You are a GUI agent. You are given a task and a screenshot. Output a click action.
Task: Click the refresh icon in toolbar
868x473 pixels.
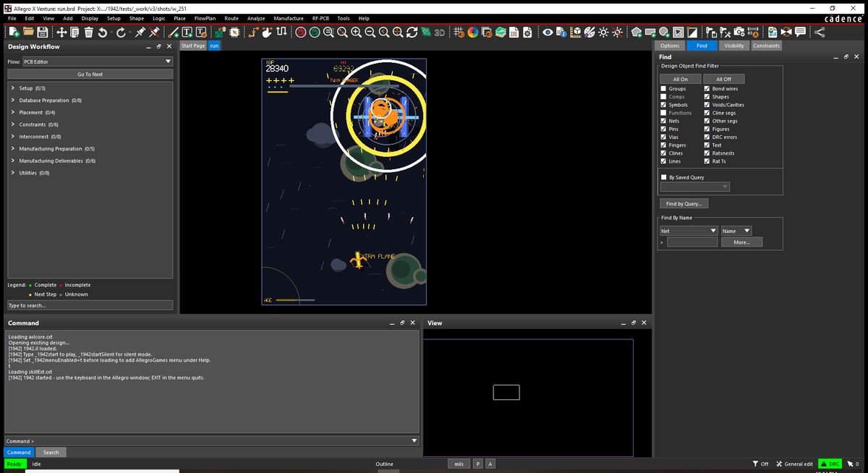tap(412, 32)
